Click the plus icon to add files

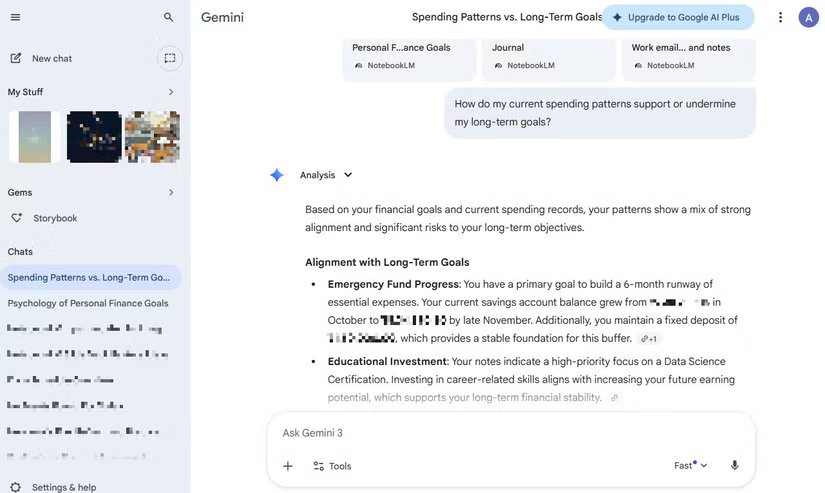coord(288,466)
